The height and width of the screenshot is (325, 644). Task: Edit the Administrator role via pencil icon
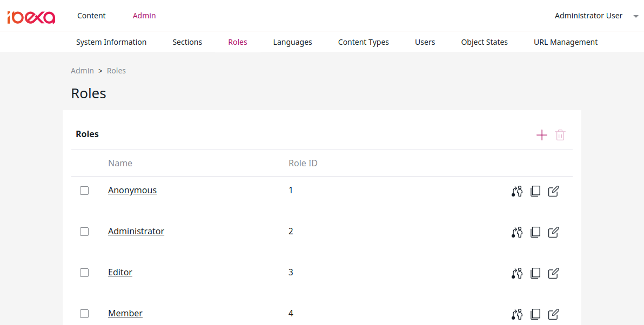point(554,232)
